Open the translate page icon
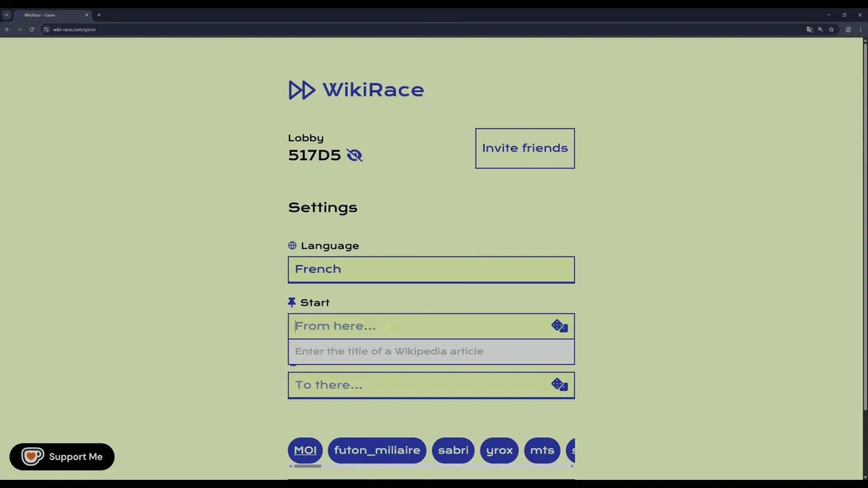The height and width of the screenshot is (488, 868). pyautogui.click(x=809, y=29)
